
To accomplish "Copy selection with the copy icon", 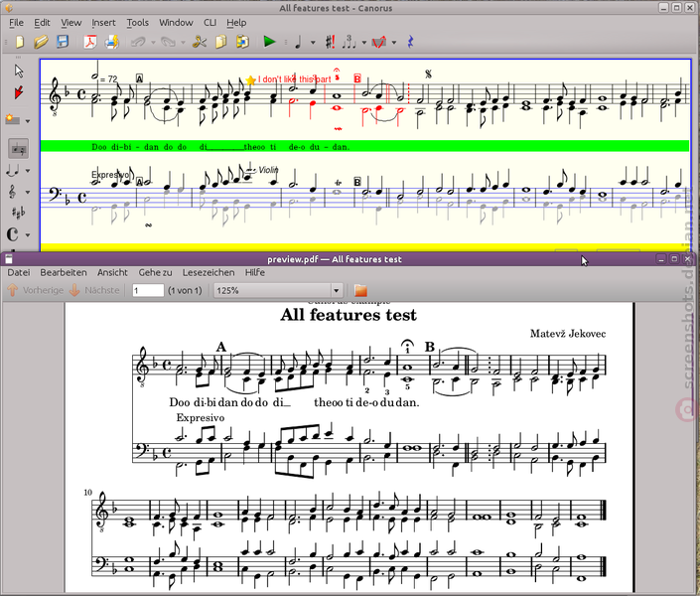I will [221, 42].
